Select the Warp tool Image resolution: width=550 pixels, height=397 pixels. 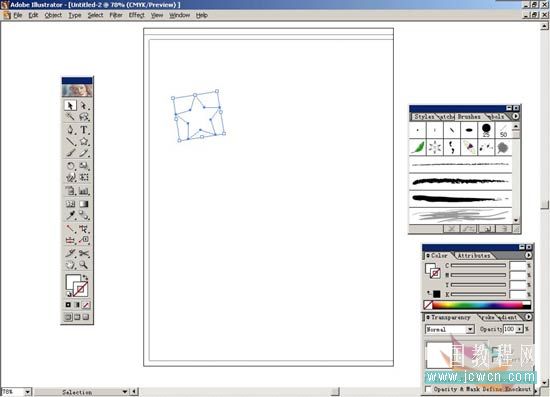tap(70, 177)
